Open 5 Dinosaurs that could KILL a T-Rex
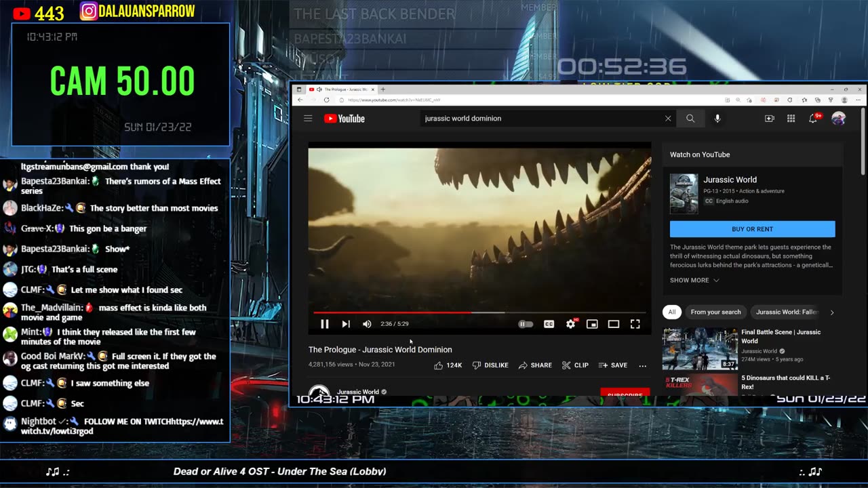The image size is (868, 488). coord(785,382)
